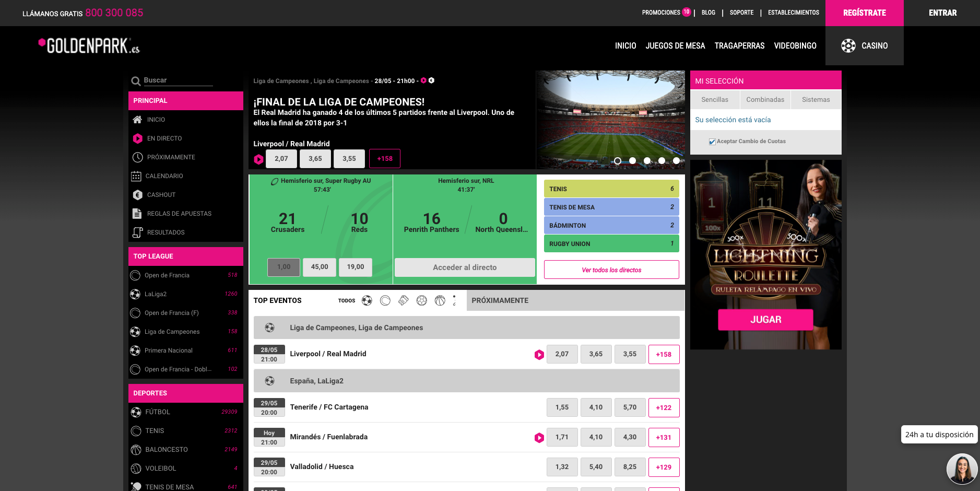The image size is (980, 491).
Task: Click the Resultados icon
Action: (x=137, y=232)
